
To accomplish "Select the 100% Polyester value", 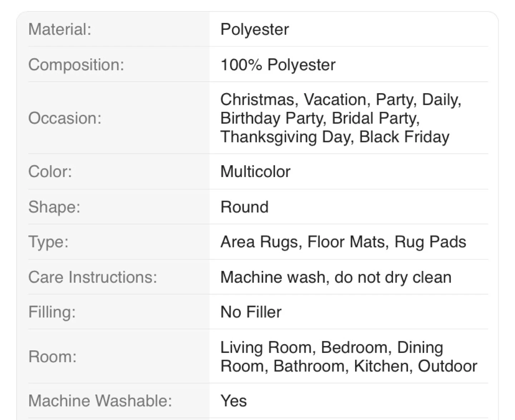I will tap(278, 65).
